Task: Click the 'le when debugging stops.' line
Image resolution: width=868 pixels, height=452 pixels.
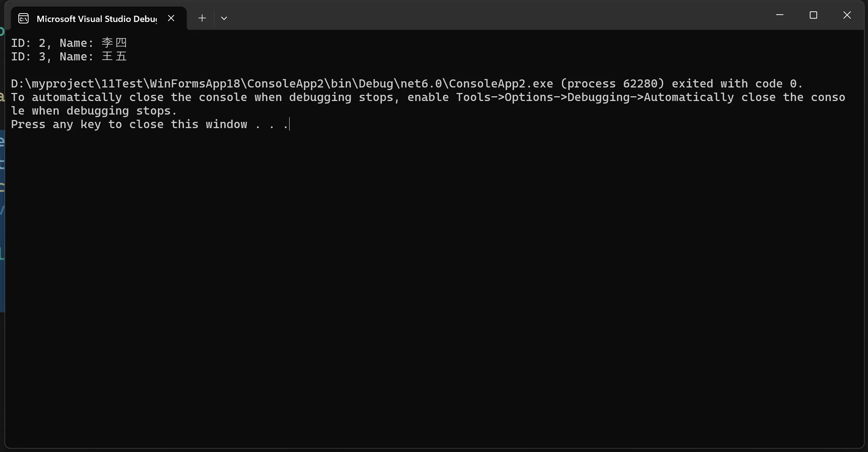Action: tap(94, 111)
